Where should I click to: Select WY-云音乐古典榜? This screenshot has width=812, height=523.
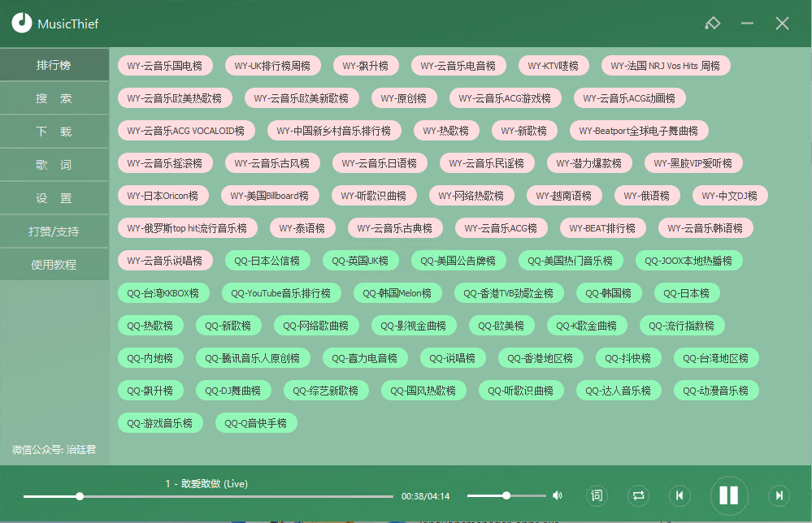[394, 228]
